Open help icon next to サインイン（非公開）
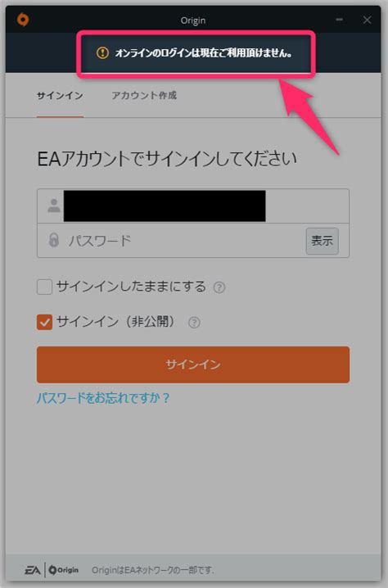This screenshot has height=588, width=388. pyautogui.click(x=194, y=323)
